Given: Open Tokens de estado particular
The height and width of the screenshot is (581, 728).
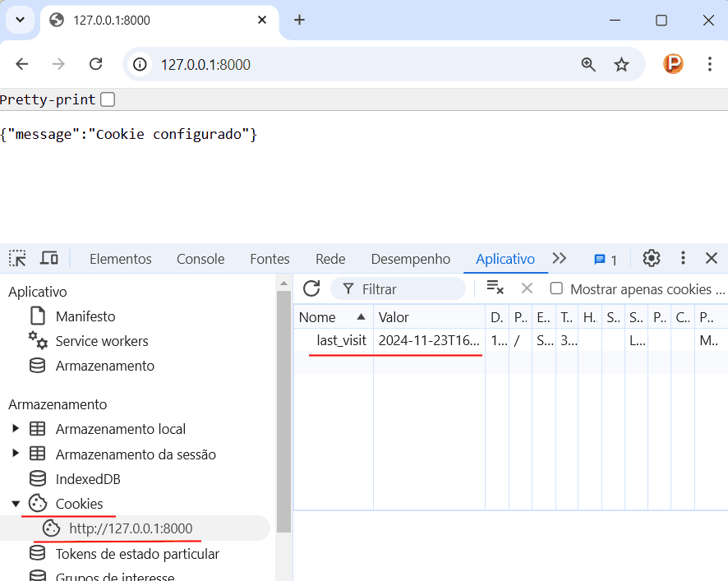Looking at the screenshot, I should tap(137, 554).
